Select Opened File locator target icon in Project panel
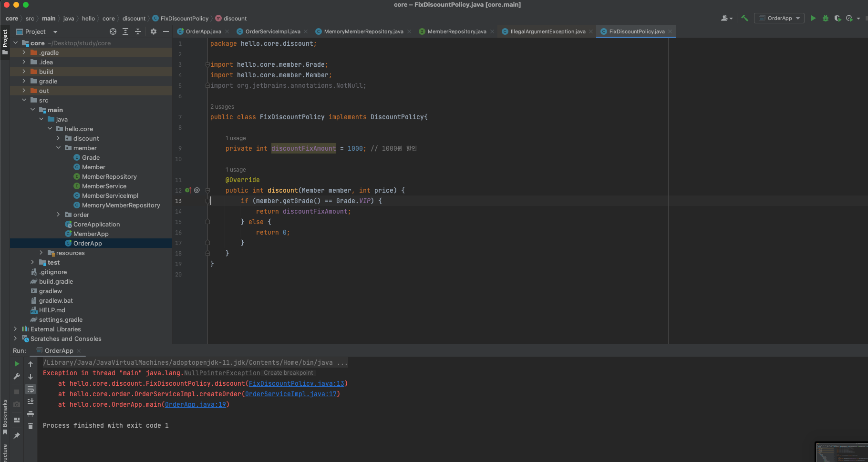The width and height of the screenshot is (868, 462). [113, 31]
